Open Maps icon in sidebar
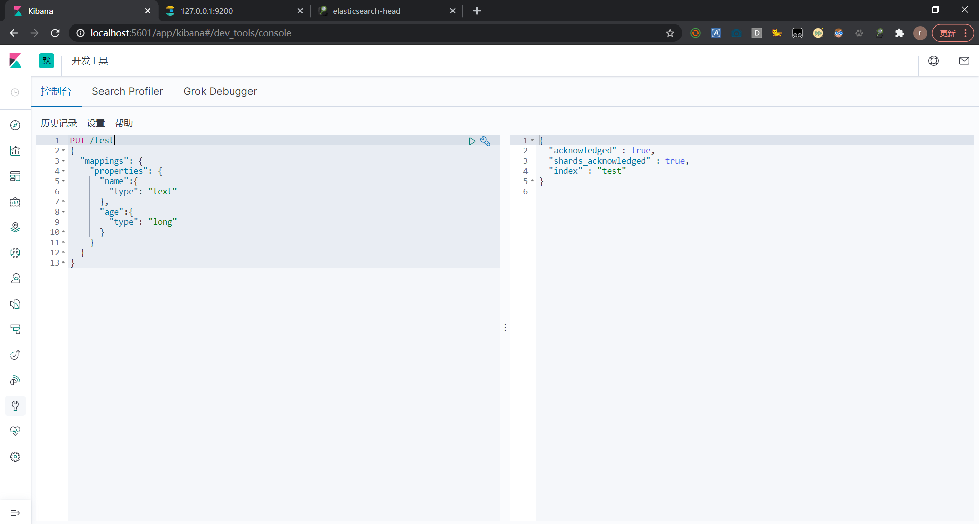The image size is (980, 524). click(15, 227)
